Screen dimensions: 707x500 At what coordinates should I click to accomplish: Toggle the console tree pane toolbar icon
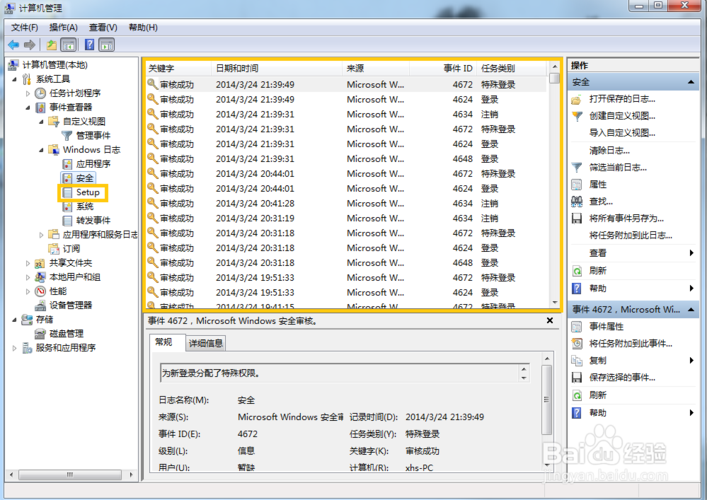[x=69, y=45]
